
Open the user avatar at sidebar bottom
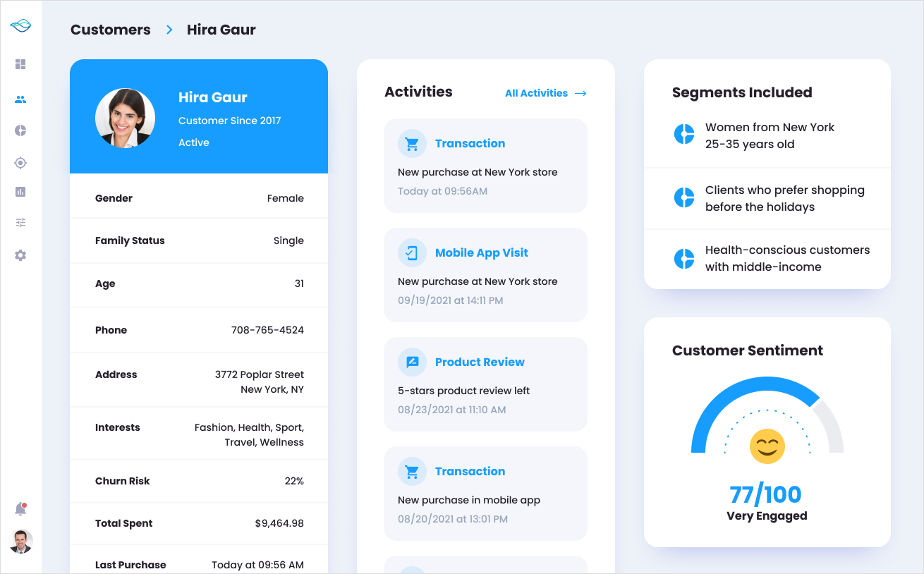click(x=21, y=542)
